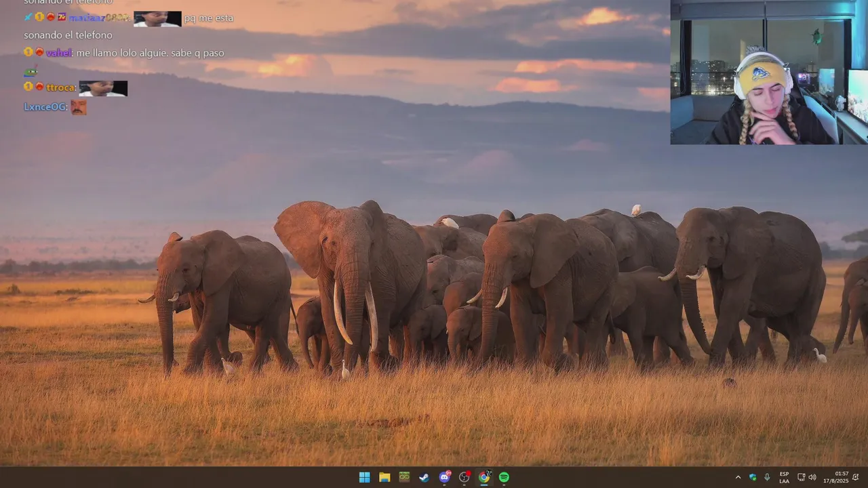
Task: Launch the Minecraft grass block taskbar icon
Action: (x=404, y=477)
